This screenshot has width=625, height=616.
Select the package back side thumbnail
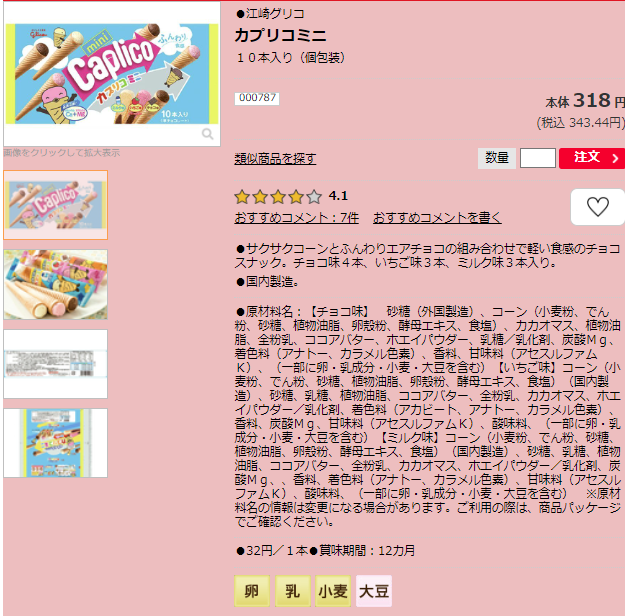tap(55, 443)
